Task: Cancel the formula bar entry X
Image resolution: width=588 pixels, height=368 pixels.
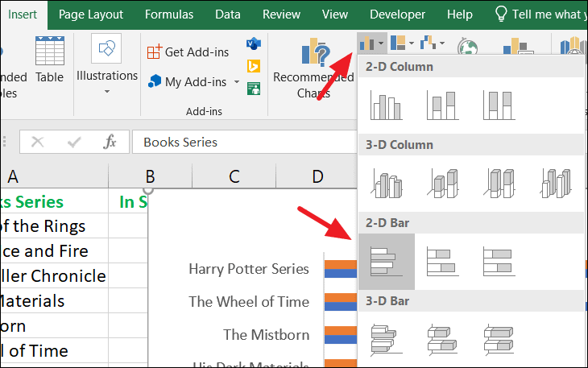Action: coord(38,142)
